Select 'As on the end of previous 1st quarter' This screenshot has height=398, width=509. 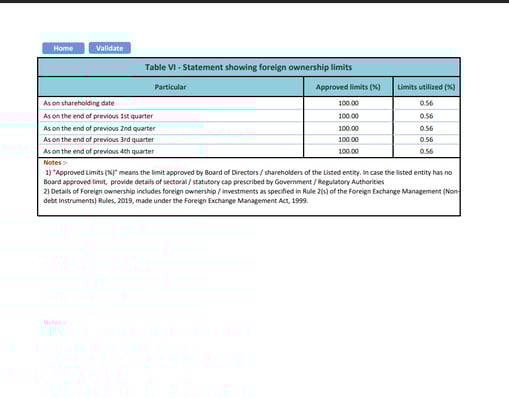click(x=98, y=116)
